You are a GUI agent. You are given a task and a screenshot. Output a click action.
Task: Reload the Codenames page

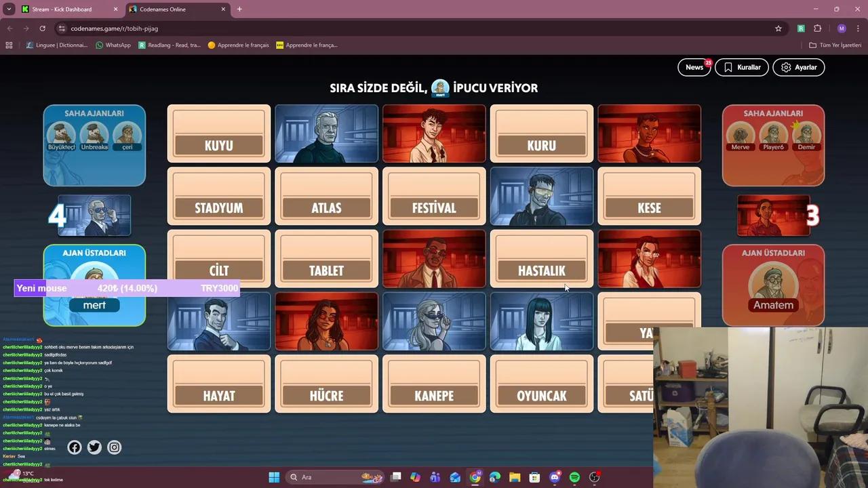[42, 28]
